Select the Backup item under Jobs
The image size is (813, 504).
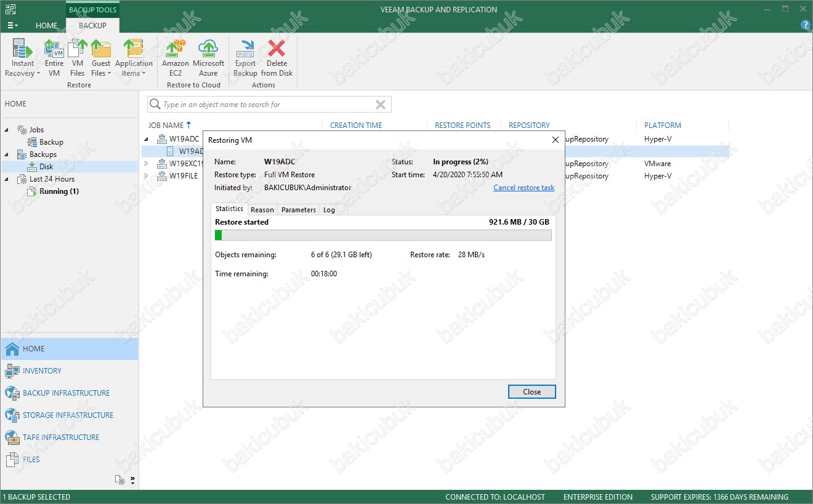point(51,142)
